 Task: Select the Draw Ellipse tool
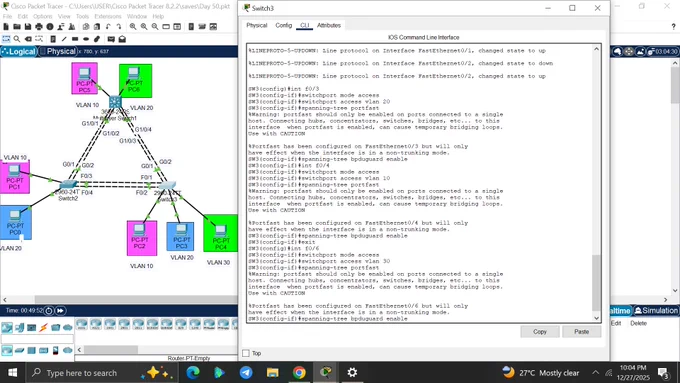tap(86, 39)
